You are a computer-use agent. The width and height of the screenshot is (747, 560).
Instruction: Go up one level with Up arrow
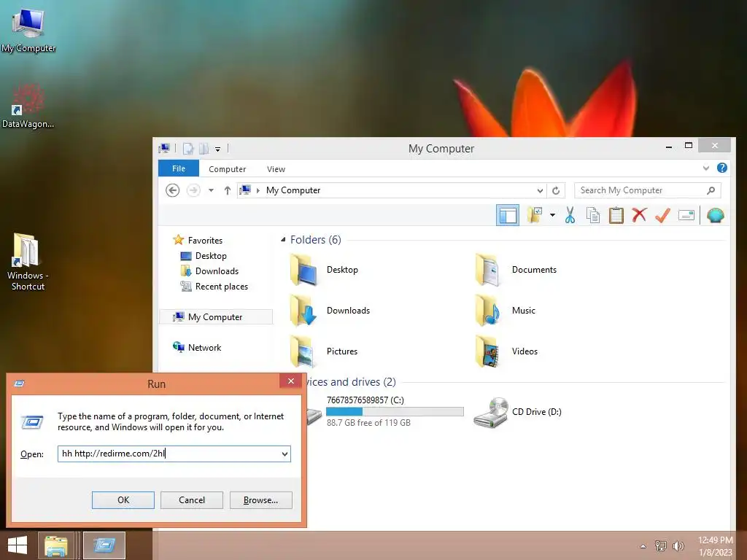click(x=228, y=190)
